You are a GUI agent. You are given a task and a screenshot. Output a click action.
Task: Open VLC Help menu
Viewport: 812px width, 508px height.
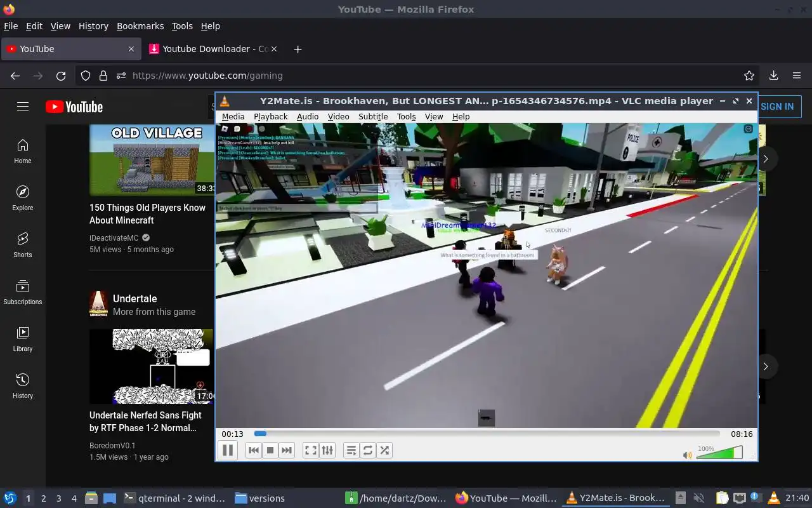click(x=461, y=116)
